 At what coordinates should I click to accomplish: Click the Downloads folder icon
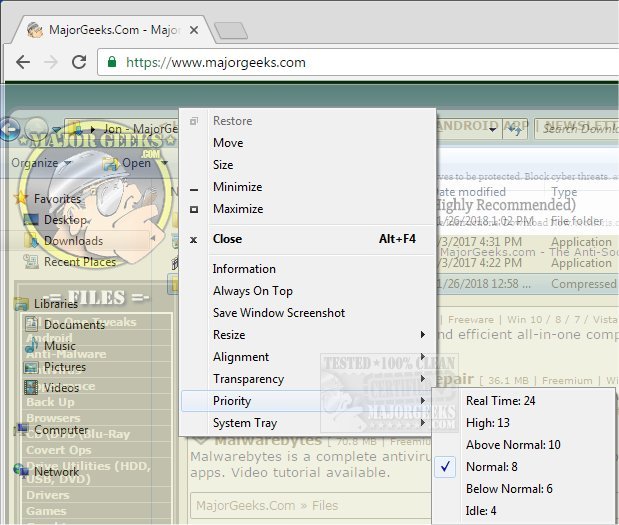click(x=31, y=241)
